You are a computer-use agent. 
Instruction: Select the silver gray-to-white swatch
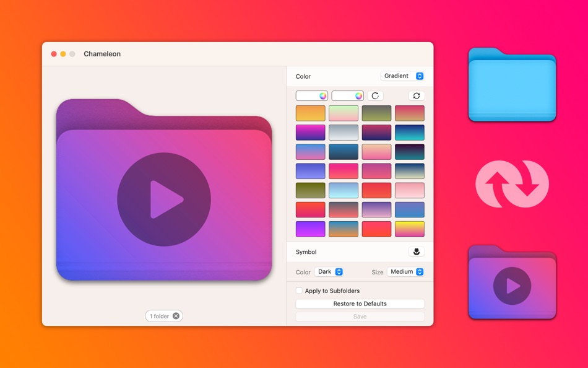(x=344, y=132)
